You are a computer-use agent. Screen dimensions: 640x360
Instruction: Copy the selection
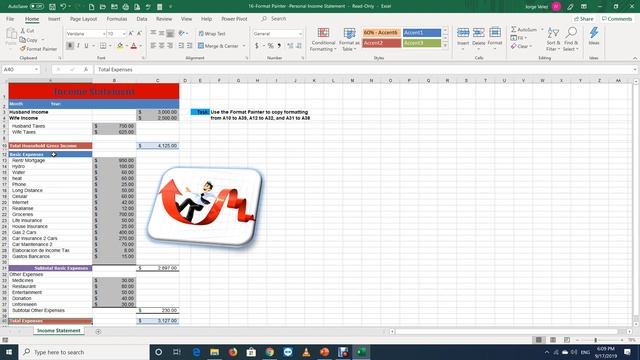tap(29, 40)
